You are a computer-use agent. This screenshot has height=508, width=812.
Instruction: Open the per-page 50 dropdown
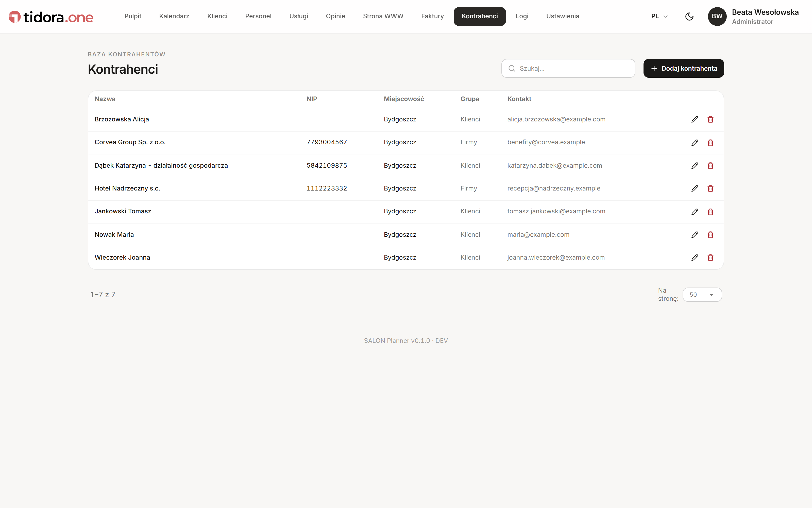point(702,295)
